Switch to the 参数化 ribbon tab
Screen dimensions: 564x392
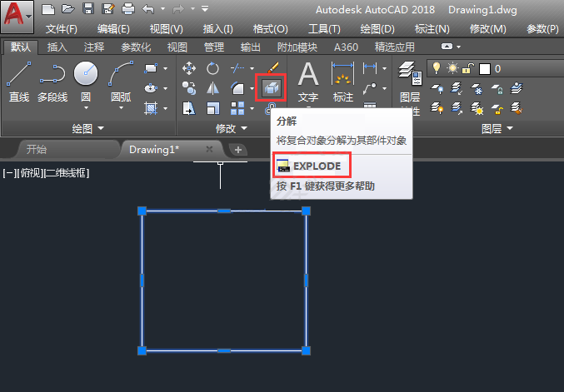click(x=136, y=47)
